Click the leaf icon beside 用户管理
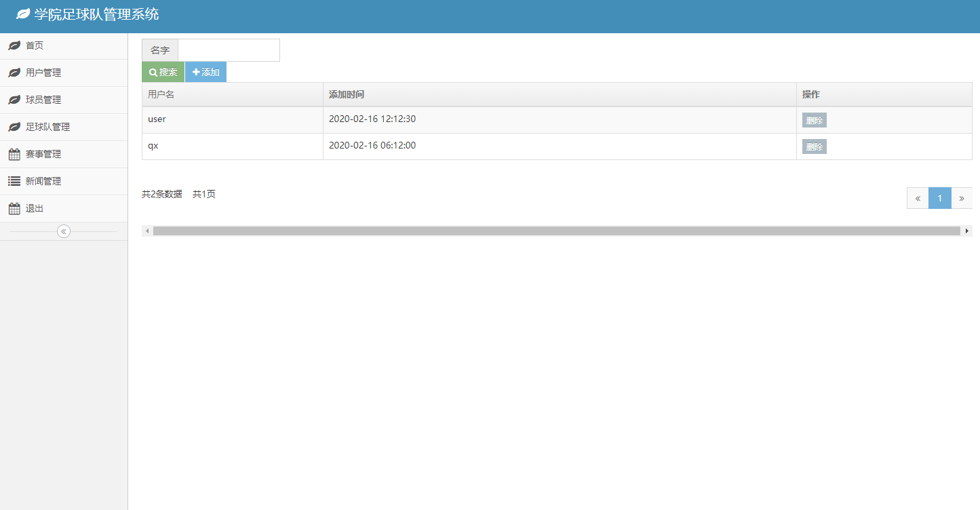Viewport: 980px width, 510px height. 14,73
